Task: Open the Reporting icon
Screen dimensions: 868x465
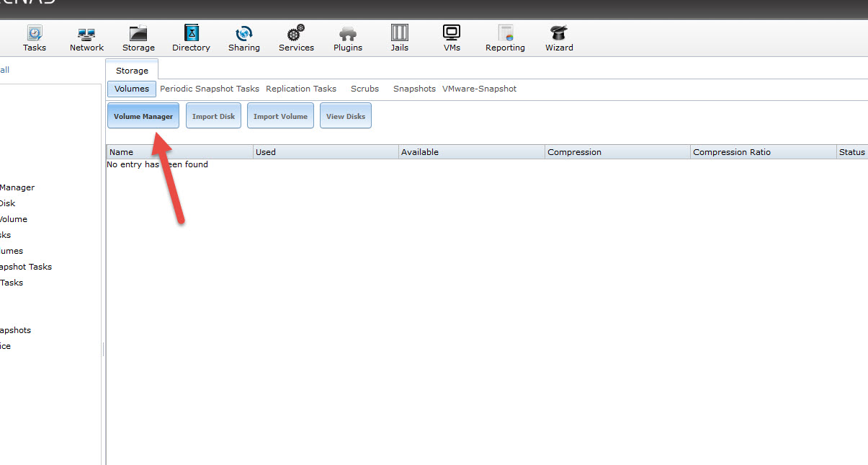Action: pyautogui.click(x=505, y=34)
